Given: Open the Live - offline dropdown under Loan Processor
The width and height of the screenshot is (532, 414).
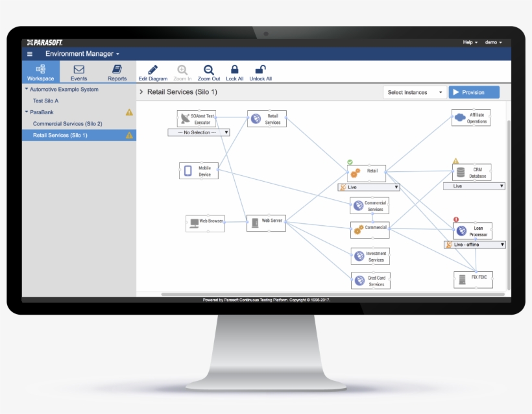Looking at the screenshot, I should tap(474, 244).
